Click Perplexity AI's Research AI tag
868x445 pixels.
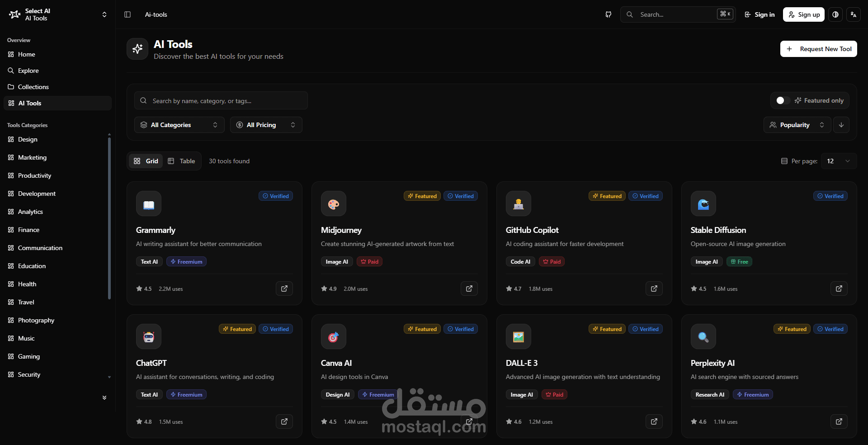tap(710, 394)
